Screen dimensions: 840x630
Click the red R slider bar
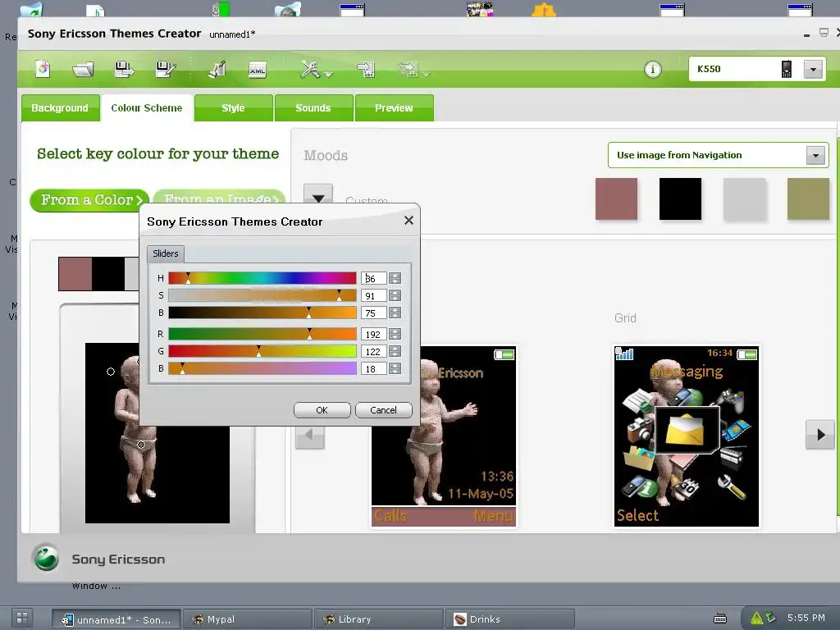[262, 334]
